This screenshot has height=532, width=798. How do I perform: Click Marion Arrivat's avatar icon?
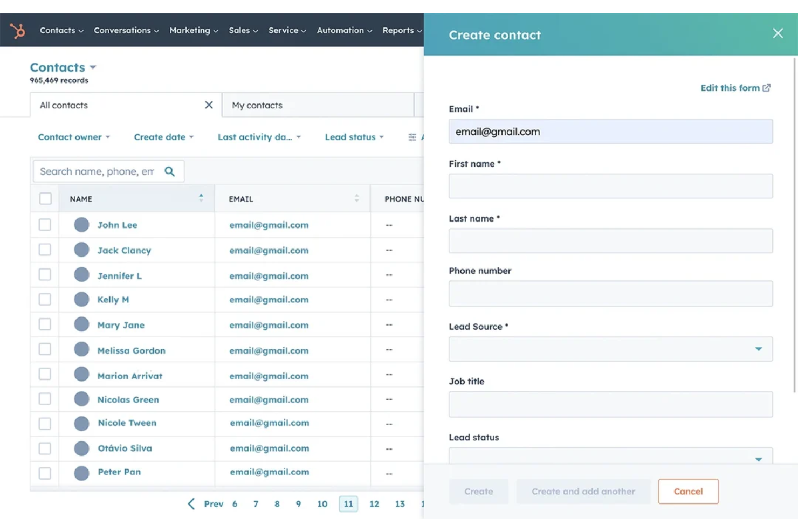click(x=81, y=375)
